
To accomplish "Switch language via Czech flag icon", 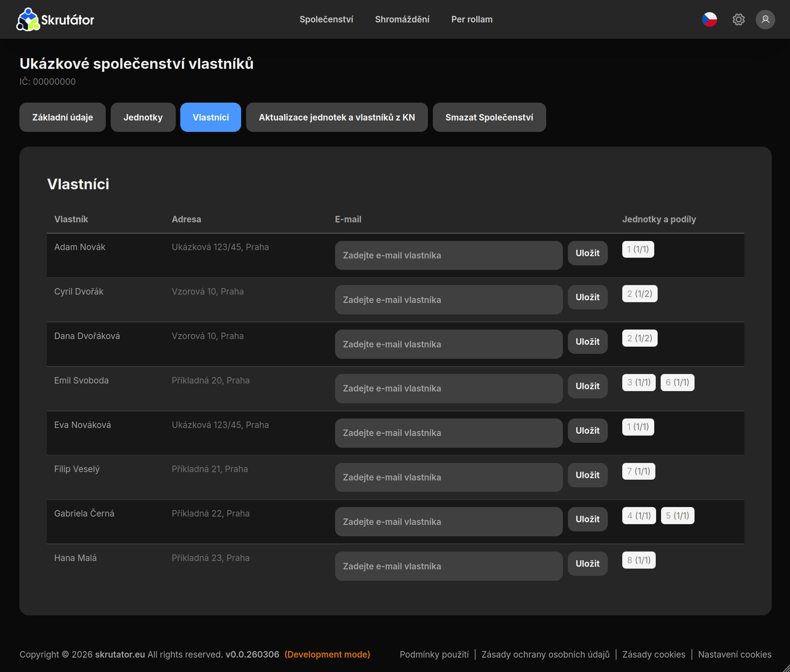I will (x=709, y=19).
